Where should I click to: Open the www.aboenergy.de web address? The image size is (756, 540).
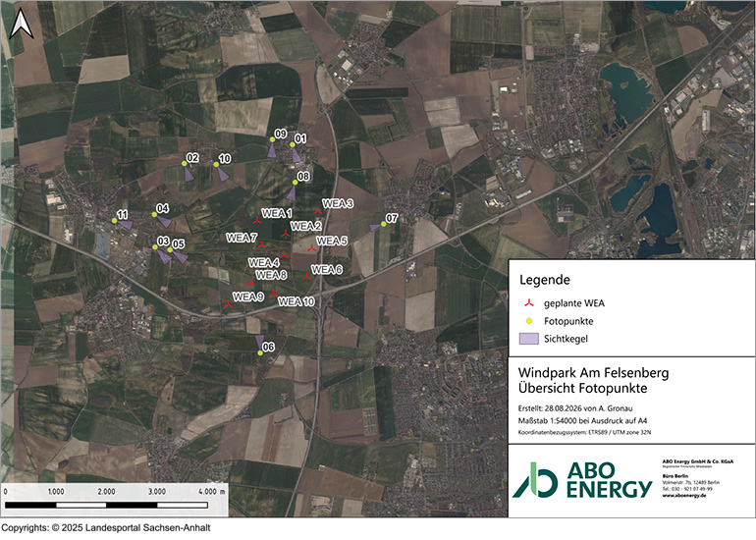pyautogui.click(x=684, y=495)
